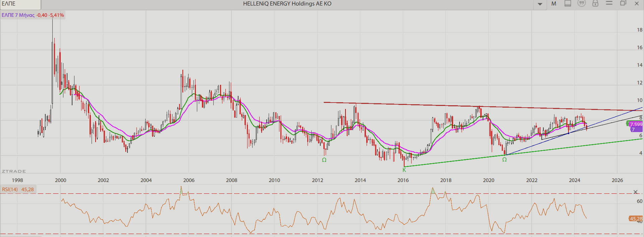Click the M monthly timeframe button

[554, 4]
